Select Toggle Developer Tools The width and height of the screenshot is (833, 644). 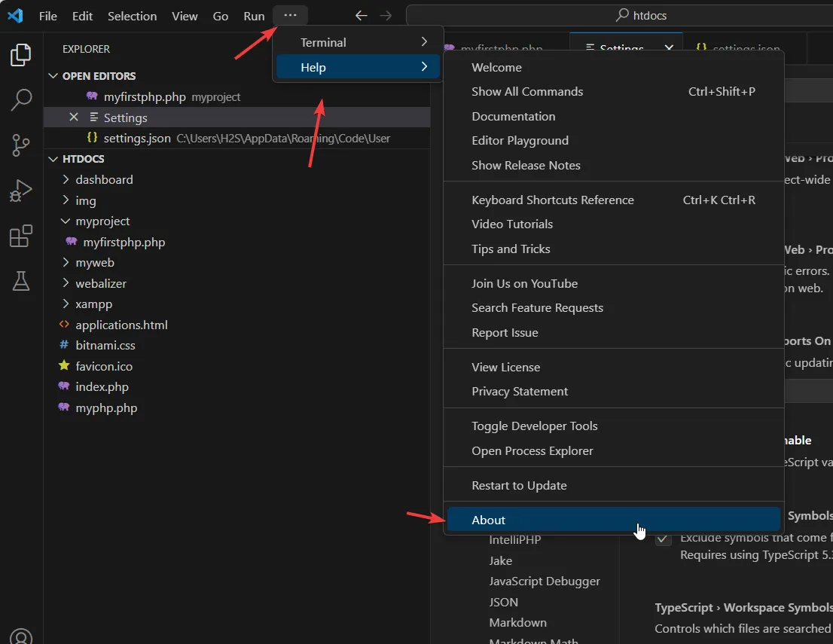click(x=614, y=426)
